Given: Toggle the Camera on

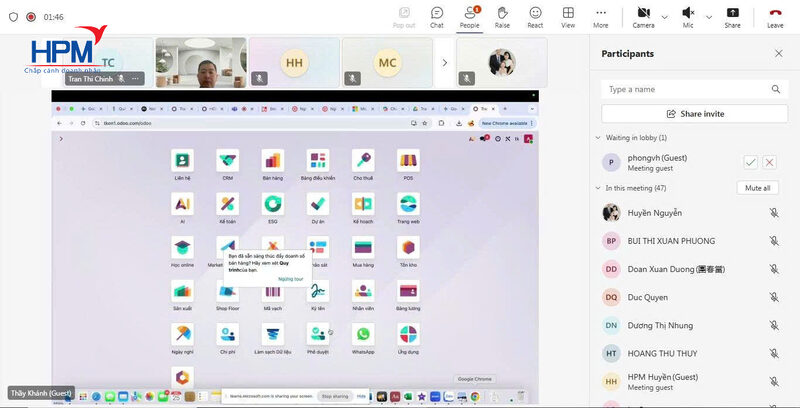Looking at the screenshot, I should coord(642,16).
